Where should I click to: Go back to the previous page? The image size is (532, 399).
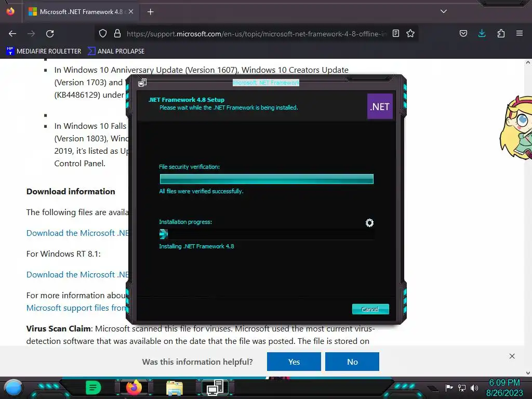coord(12,34)
